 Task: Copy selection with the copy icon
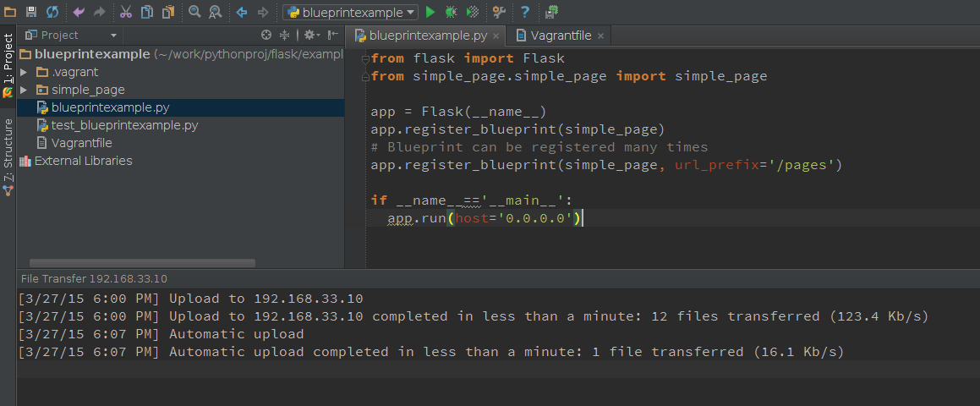(147, 12)
